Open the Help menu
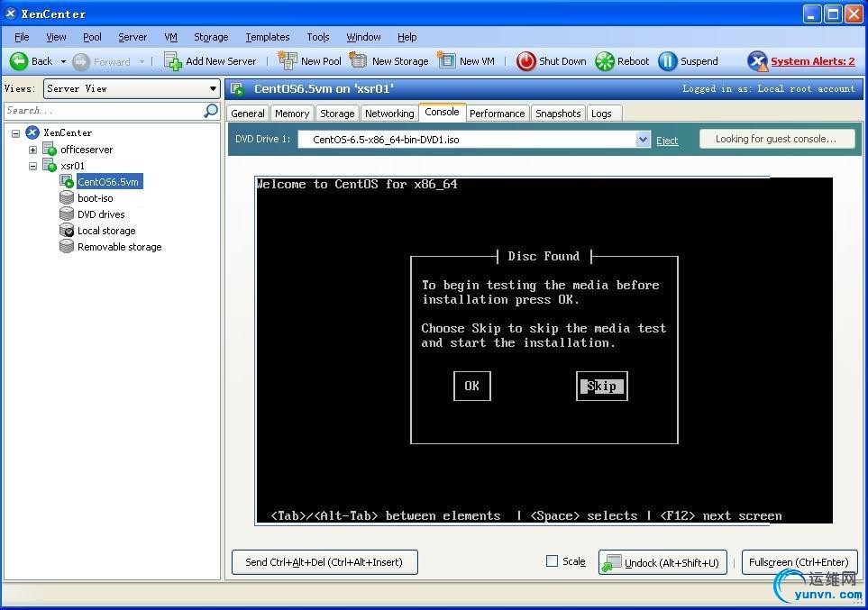 (407, 37)
